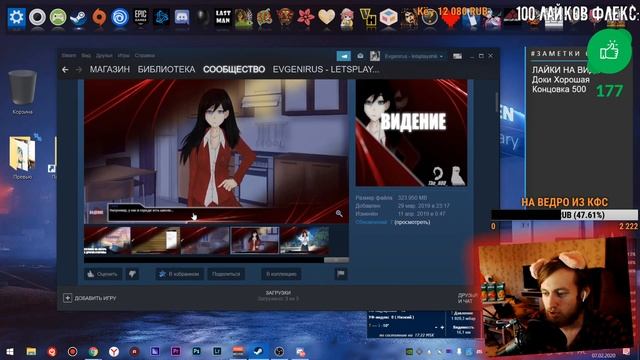640x360 pixels.
Task: Open the settings gear icon in the top dock
Action: (16, 18)
